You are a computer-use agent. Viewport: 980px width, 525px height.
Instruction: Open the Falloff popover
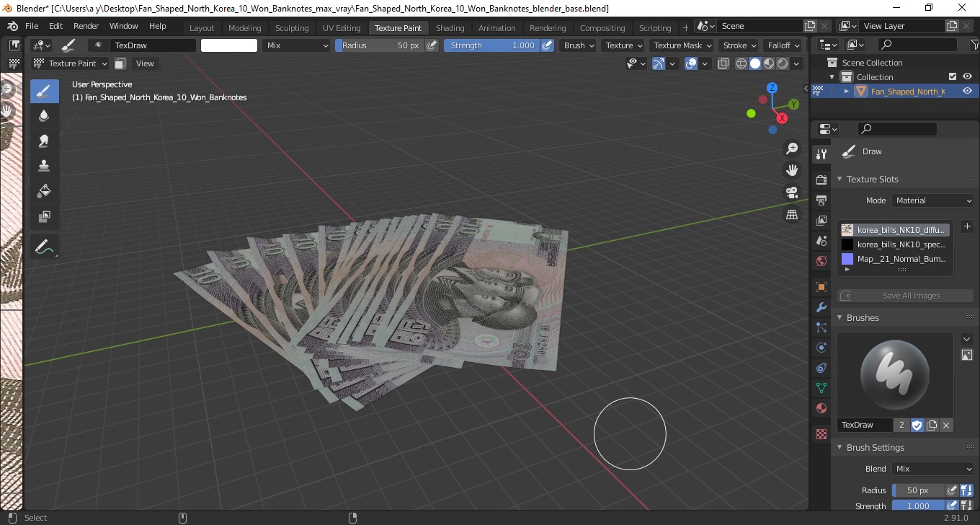point(783,45)
